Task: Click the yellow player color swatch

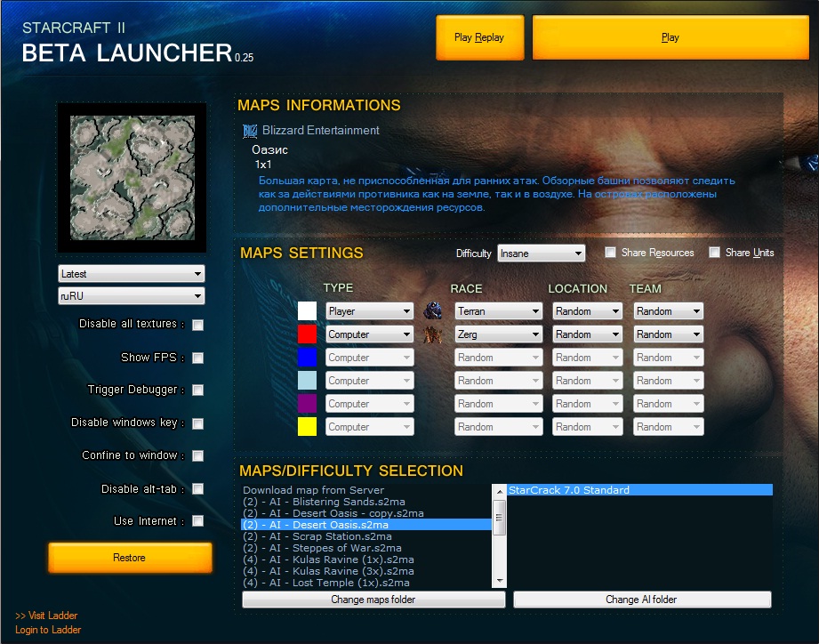Action: coord(307,426)
